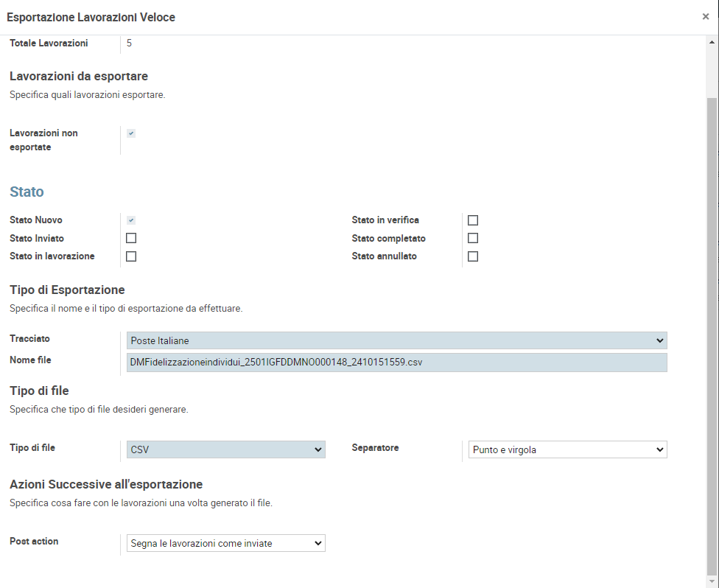
Task: Click the Lavorazioni da esportare heading
Action: 79,76
